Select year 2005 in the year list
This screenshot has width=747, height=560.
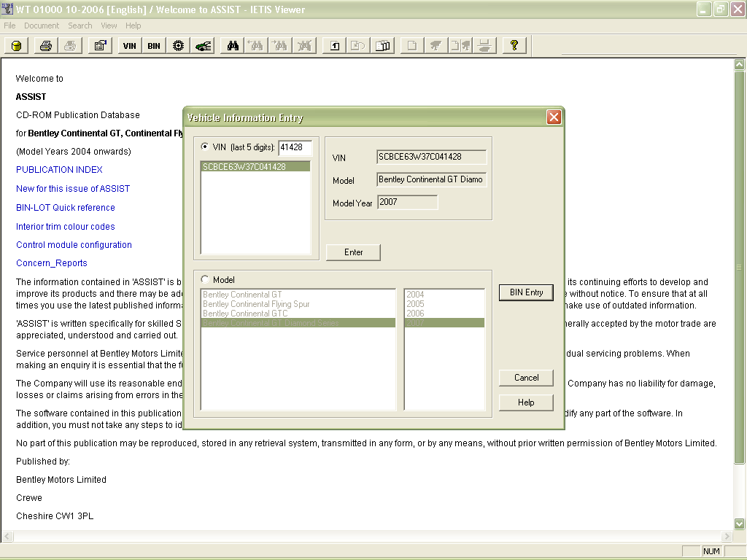(x=444, y=304)
